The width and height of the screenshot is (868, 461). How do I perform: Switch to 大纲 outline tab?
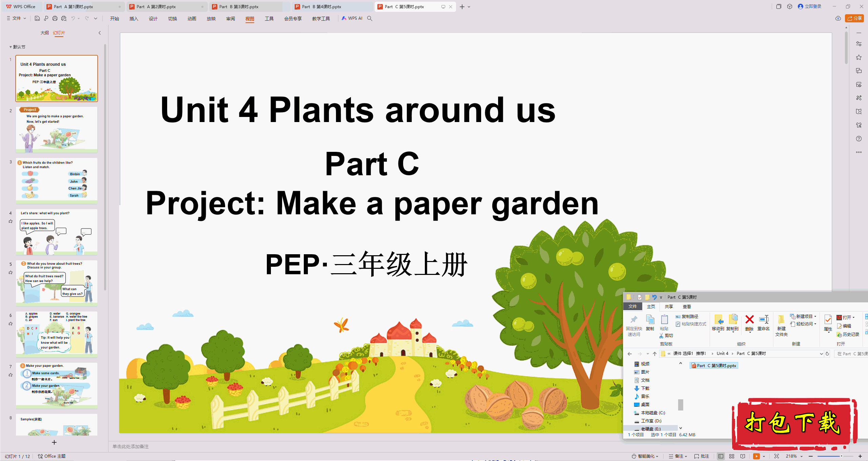click(45, 33)
